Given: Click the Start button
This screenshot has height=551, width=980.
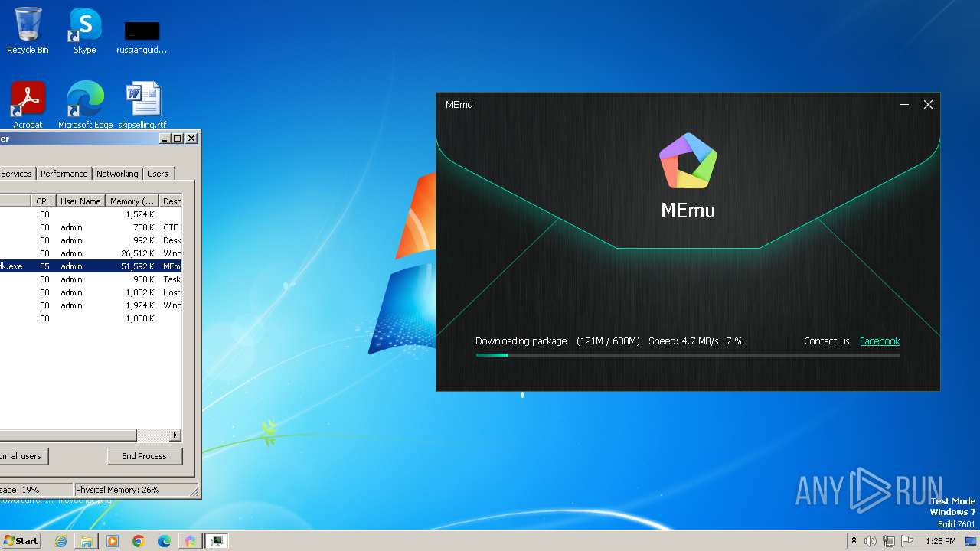Looking at the screenshot, I should point(21,540).
